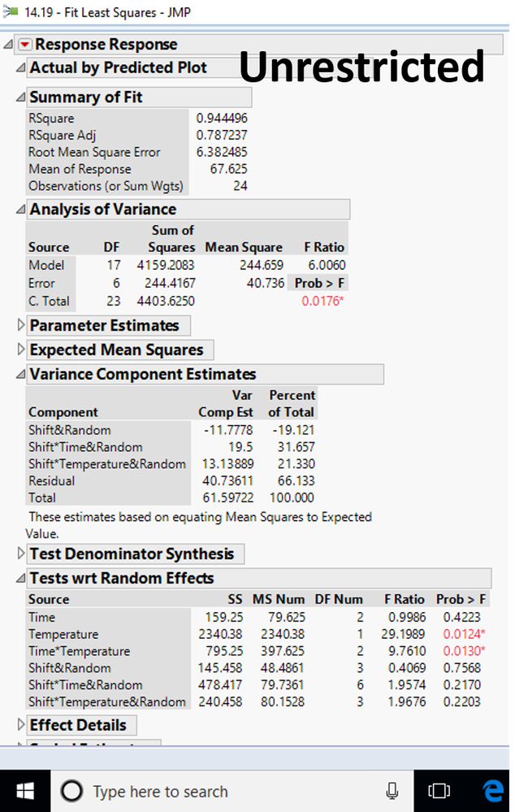This screenshot has width=515, height=812.
Task: Select Mean of Response value 67.625
Action: (228, 169)
